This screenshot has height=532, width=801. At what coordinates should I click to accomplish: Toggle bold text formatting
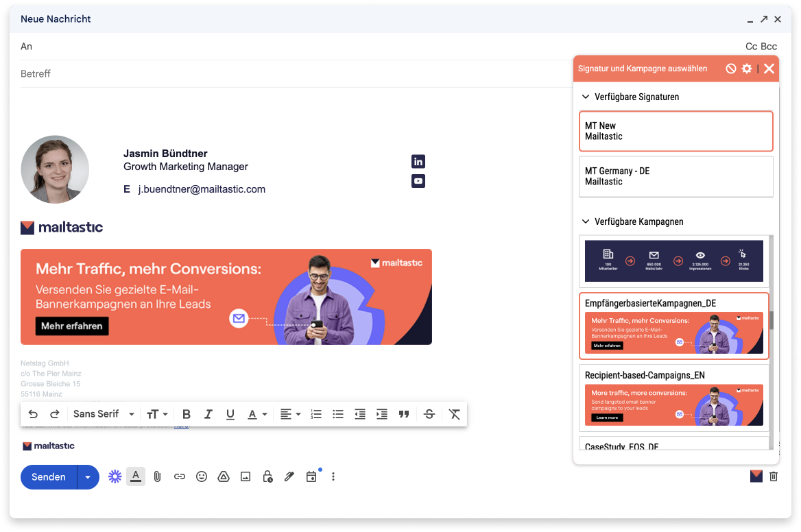(x=186, y=414)
